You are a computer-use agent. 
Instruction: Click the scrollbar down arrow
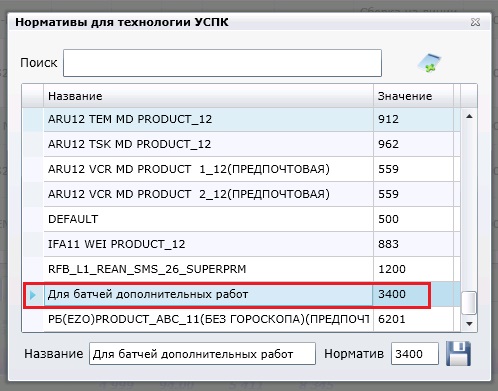(x=469, y=324)
